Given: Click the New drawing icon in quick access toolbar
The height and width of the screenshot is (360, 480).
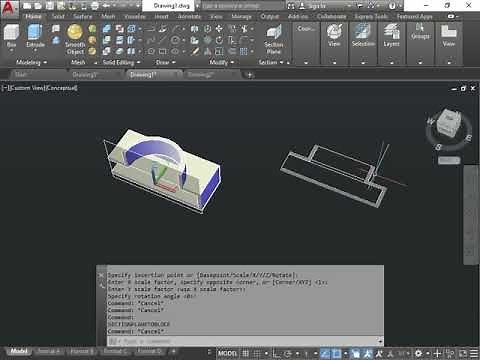Looking at the screenshot, I should (27, 6).
